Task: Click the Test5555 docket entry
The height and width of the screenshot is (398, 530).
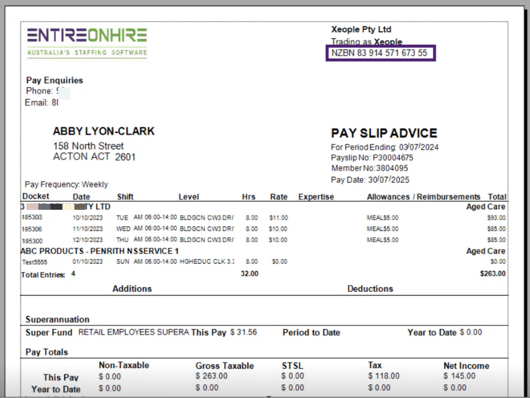Action: point(35,262)
